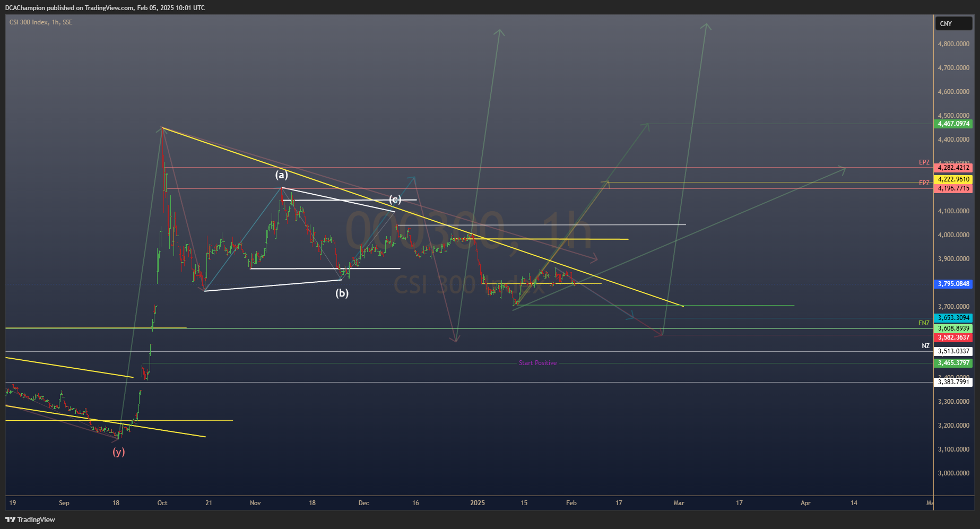Click the 3,200.0000 price axis tick
The width and height of the screenshot is (980, 529).
953,426
